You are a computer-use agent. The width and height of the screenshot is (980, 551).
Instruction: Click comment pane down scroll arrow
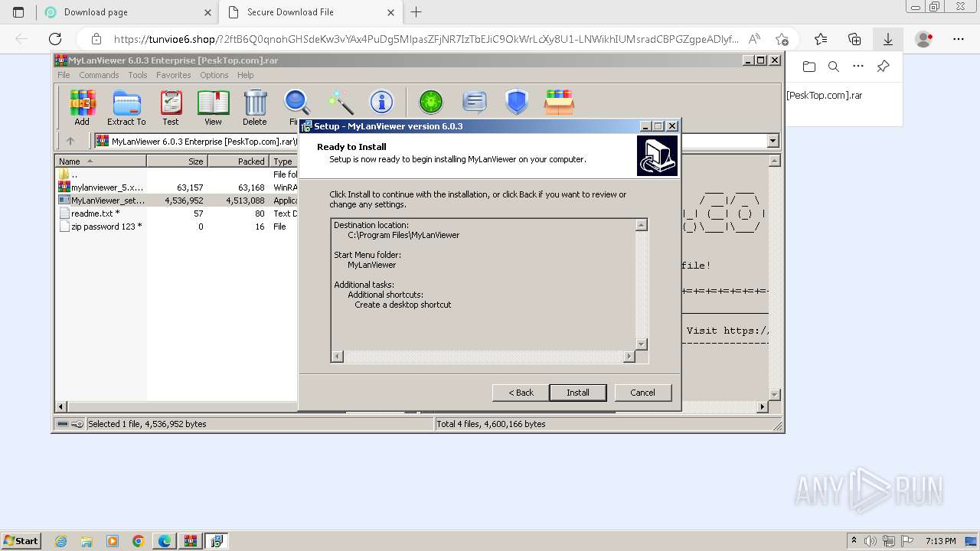point(774,394)
